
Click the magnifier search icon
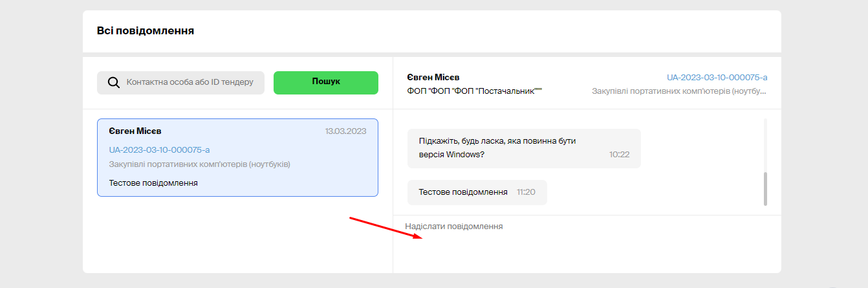point(114,83)
